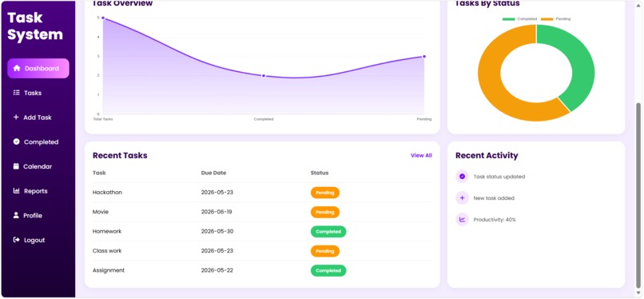Toggle the orange Pending legend in donut chart
Viewport: 644px width, 299px height.
point(555,19)
